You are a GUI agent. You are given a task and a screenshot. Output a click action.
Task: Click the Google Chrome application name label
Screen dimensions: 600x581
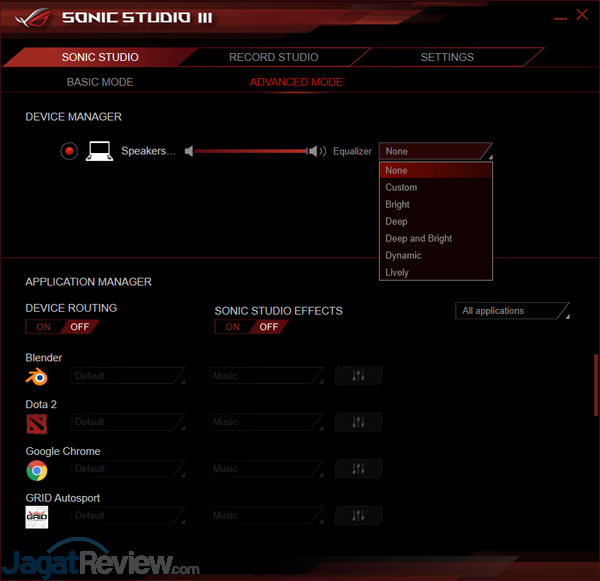pyautogui.click(x=63, y=451)
